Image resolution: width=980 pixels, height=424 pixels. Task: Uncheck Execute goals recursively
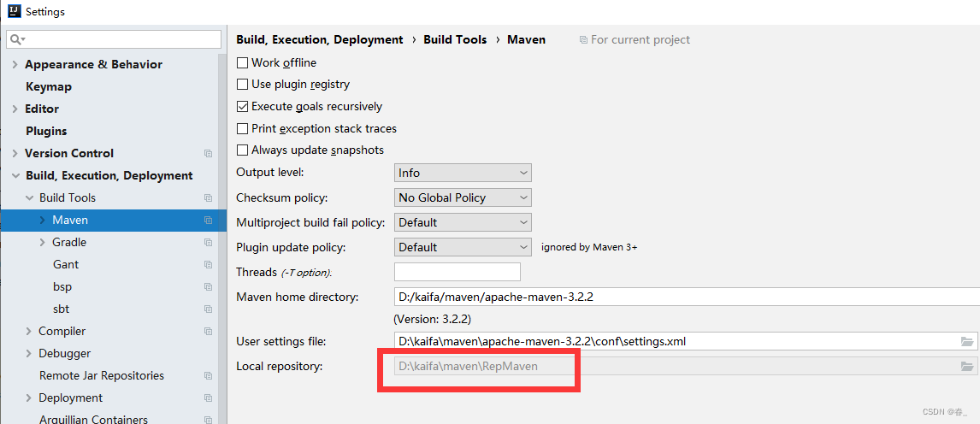[x=243, y=107]
